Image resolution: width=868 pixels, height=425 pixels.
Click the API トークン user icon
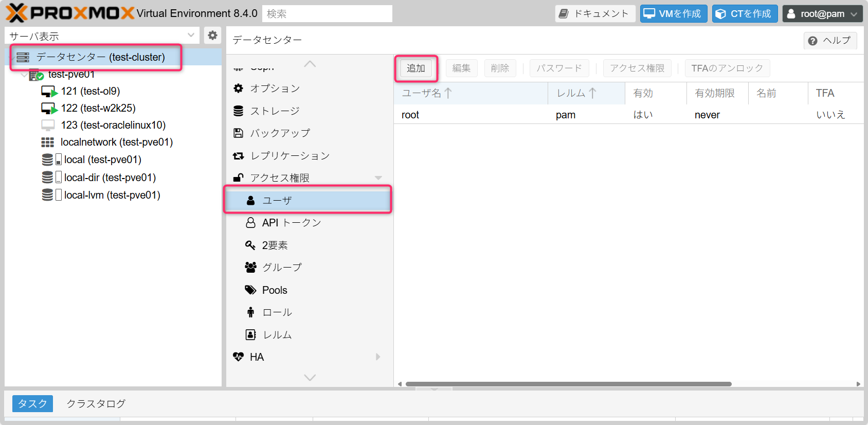(x=250, y=223)
